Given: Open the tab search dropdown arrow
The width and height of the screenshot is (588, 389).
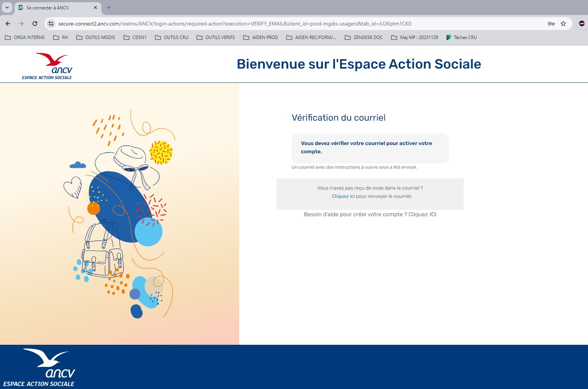Looking at the screenshot, I should click(x=7, y=7).
